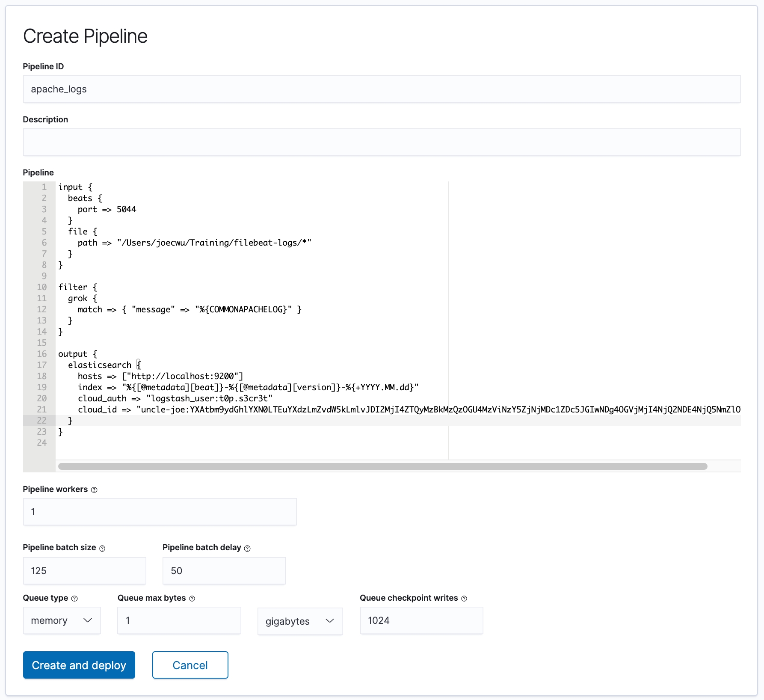Screen dimensions: 764x700
Task: Click help icon next to Pipeline workers
Action: click(x=94, y=490)
